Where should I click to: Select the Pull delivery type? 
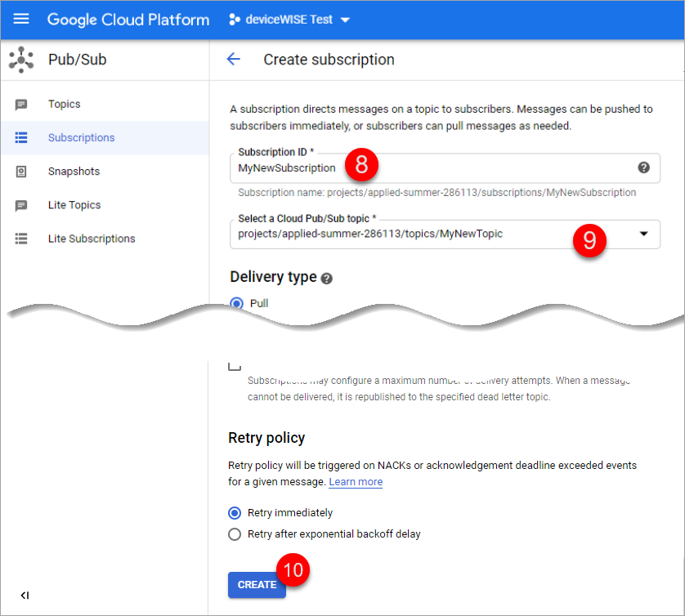click(x=237, y=303)
